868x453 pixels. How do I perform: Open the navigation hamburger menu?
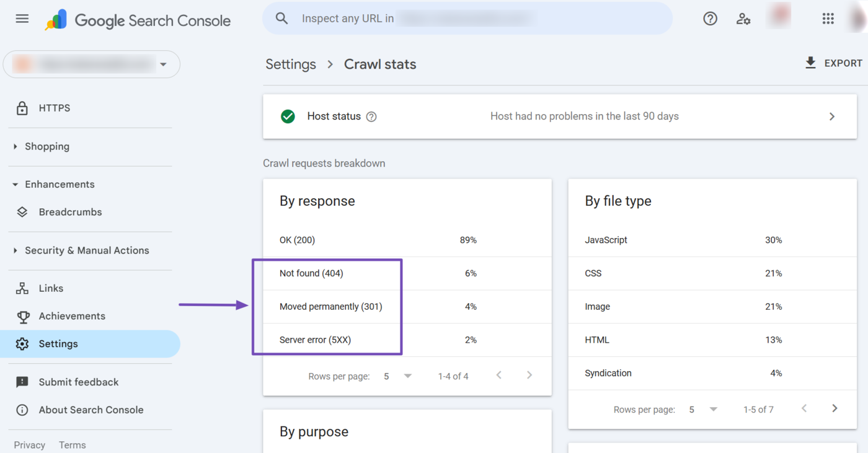pos(22,19)
